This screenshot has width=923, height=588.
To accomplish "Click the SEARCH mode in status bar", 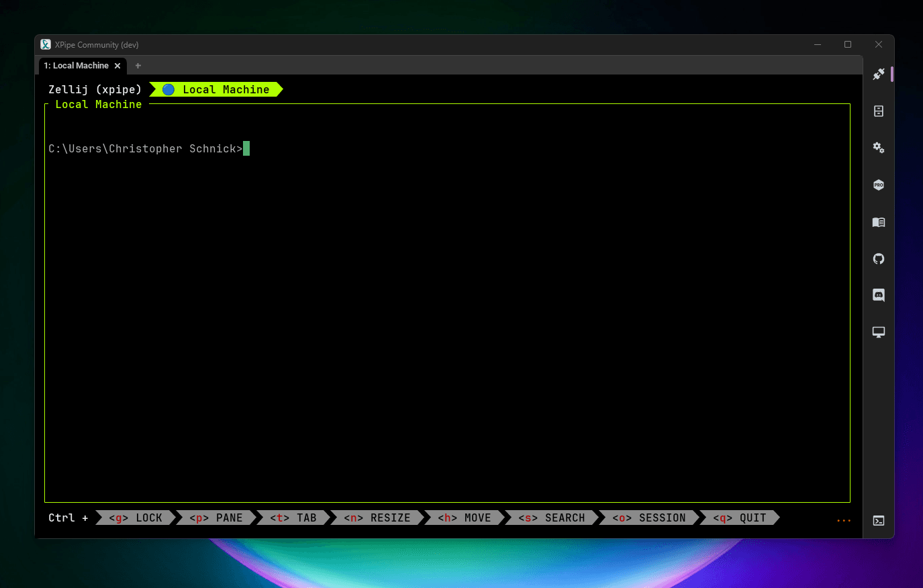I will click(552, 518).
